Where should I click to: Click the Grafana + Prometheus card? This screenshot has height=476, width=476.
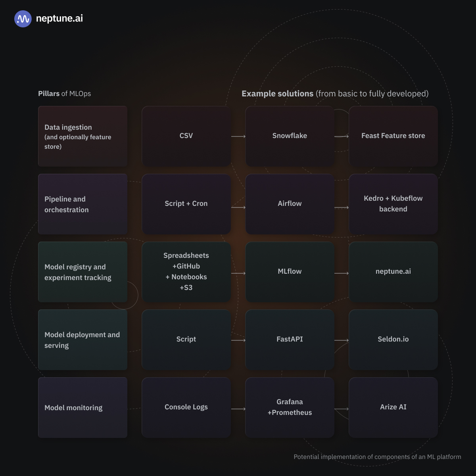click(x=290, y=407)
